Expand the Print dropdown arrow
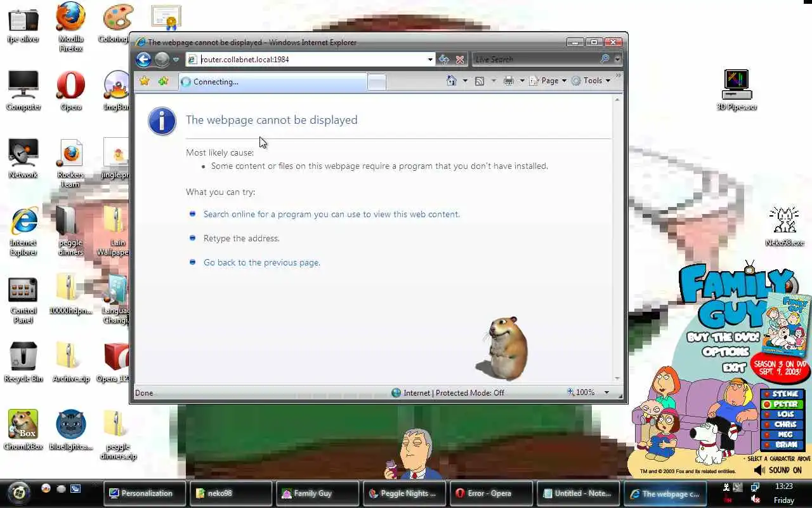Screen dimensions: 812x508 [x=522, y=81]
